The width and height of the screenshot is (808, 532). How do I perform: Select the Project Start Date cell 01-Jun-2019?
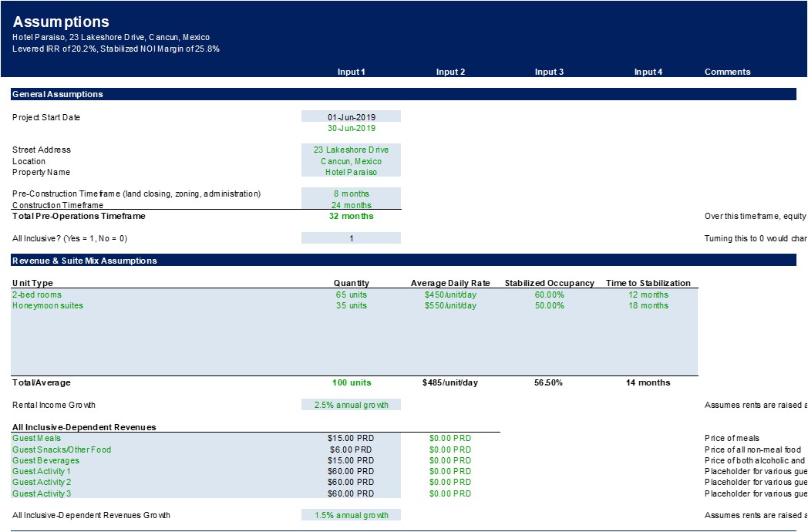tap(351, 117)
